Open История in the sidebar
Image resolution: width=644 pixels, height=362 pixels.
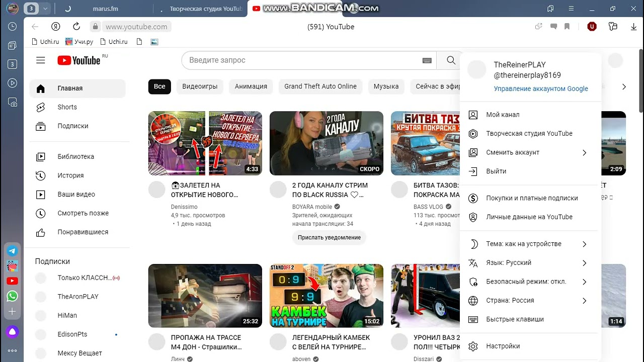click(x=77, y=175)
